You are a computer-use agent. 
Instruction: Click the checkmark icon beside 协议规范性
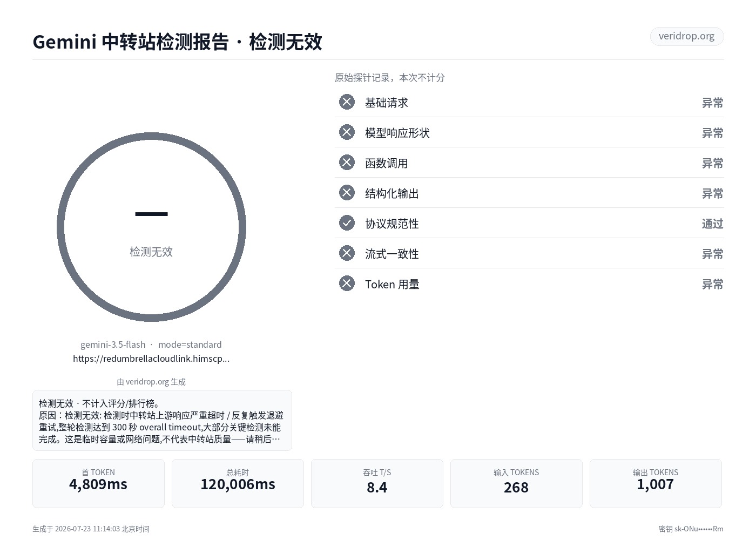pyautogui.click(x=347, y=223)
